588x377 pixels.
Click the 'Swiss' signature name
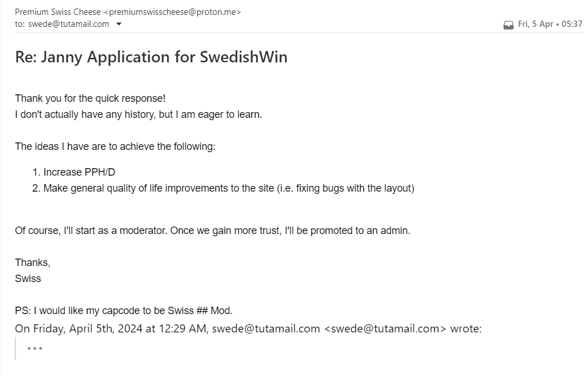(28, 279)
